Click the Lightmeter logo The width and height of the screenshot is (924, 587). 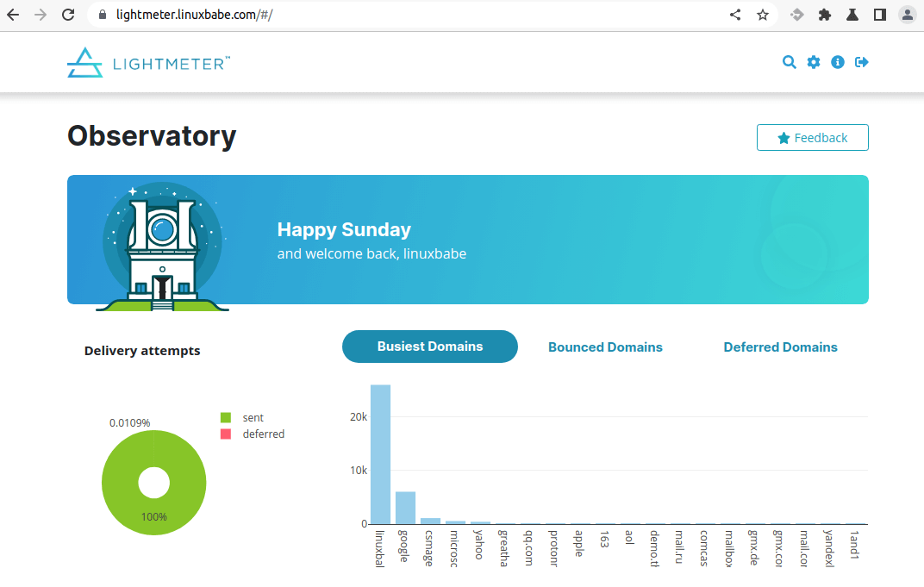pos(148,63)
